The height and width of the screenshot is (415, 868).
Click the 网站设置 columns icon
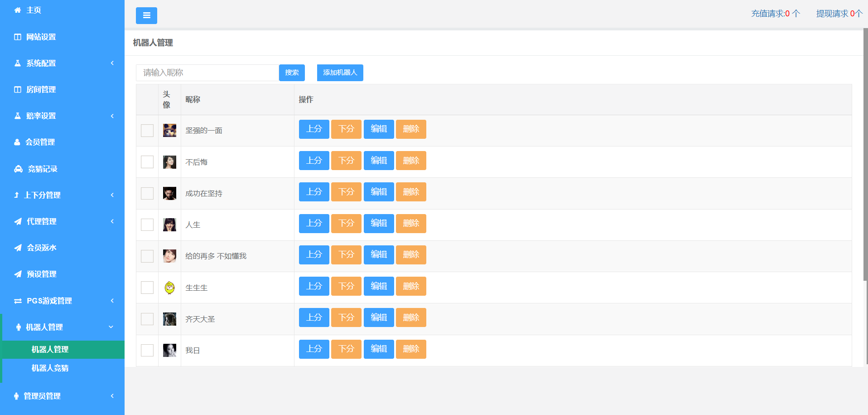[x=18, y=37]
